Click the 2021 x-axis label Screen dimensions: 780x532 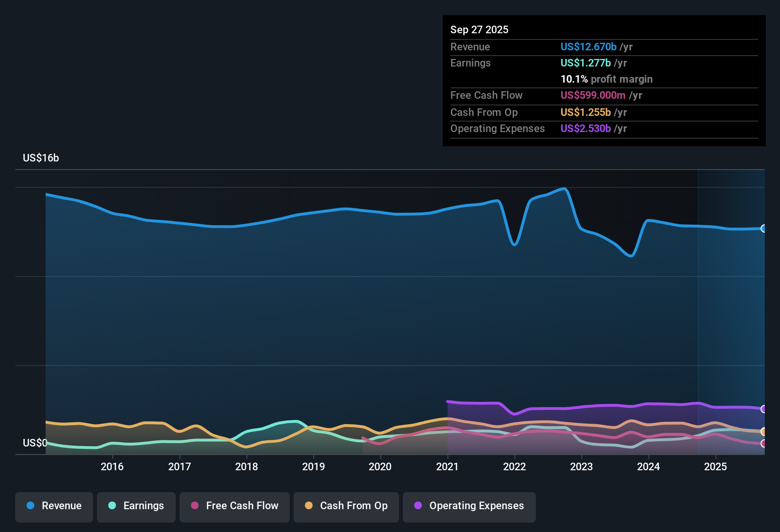[447, 467]
